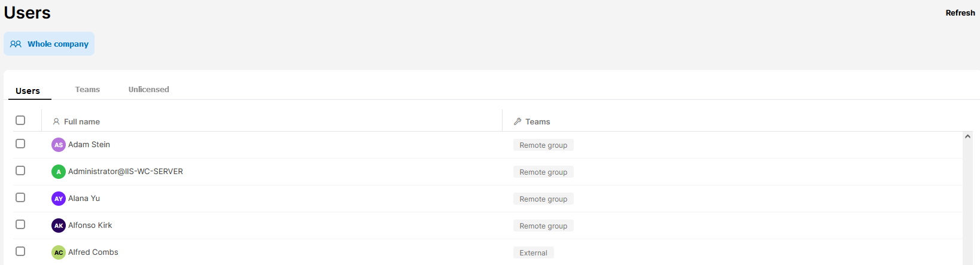Toggle the checkbox for Alfred Combs
Screen dimensions: 980x265
[20, 251]
